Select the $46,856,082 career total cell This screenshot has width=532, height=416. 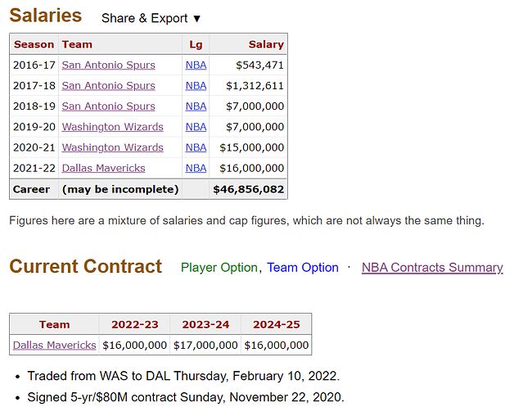tap(248, 189)
